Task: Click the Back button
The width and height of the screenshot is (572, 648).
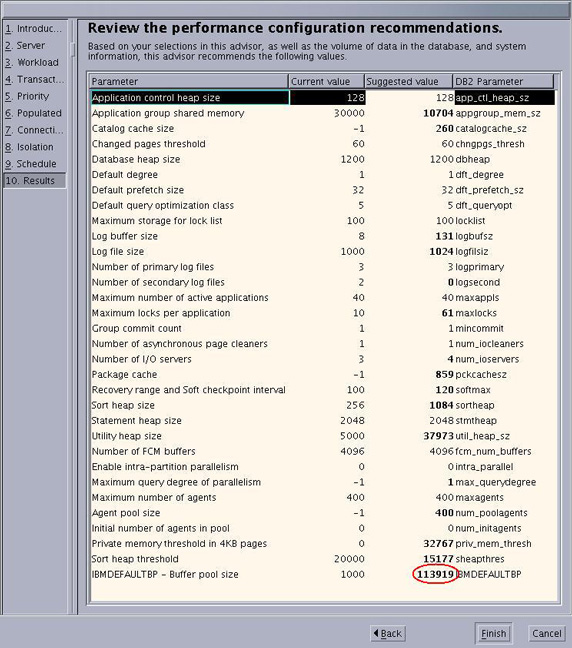Action: click(388, 633)
